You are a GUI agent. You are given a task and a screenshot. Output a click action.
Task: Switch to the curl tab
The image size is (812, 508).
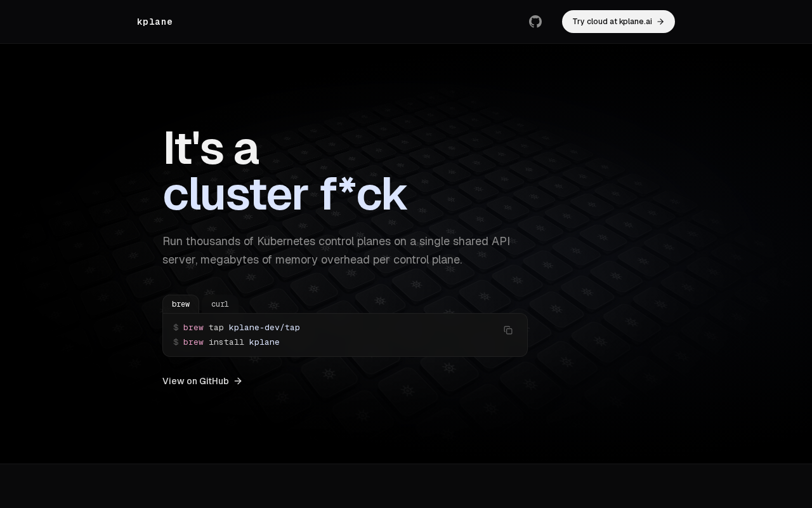point(220,304)
